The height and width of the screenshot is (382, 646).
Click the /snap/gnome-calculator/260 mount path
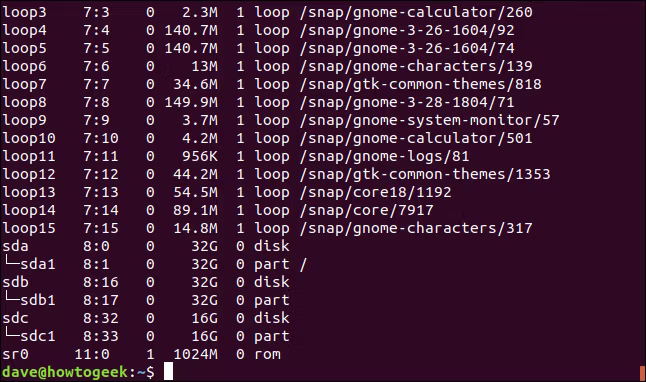[x=416, y=12]
